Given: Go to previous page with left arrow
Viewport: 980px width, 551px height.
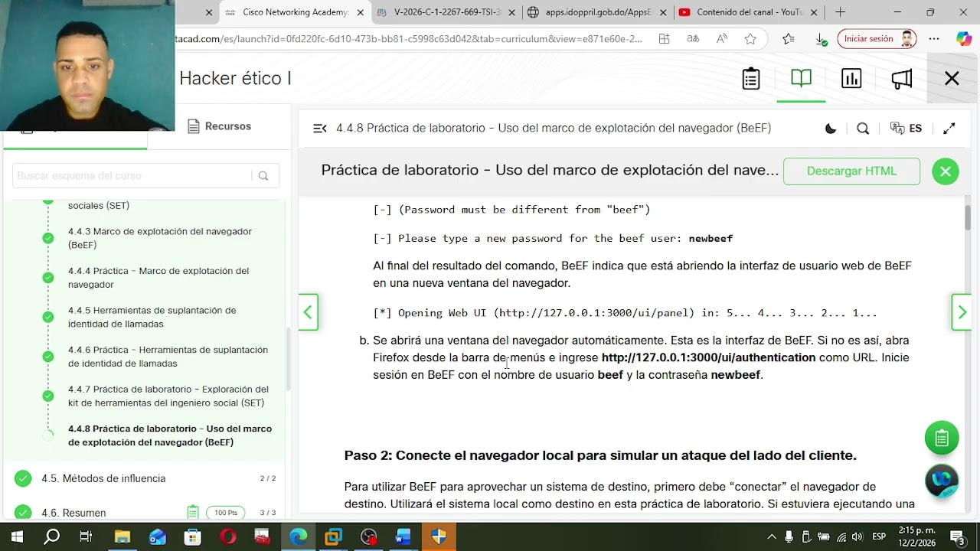Looking at the screenshot, I should (308, 312).
